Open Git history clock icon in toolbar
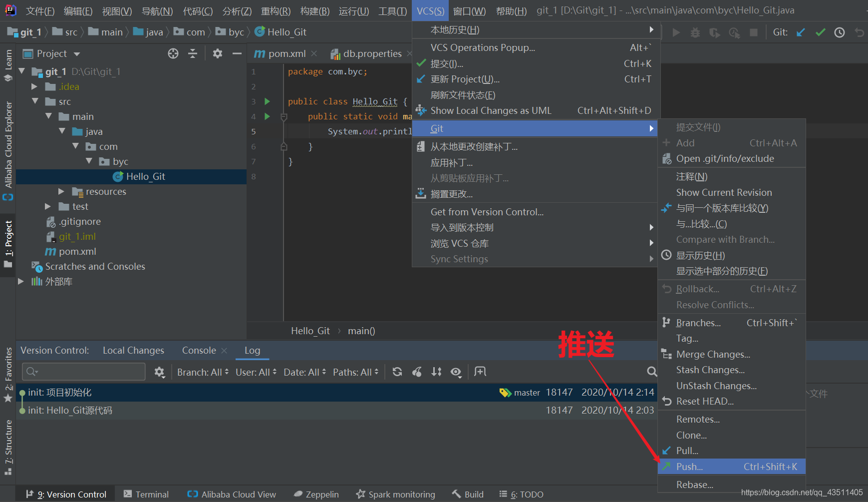Image resolution: width=868 pixels, height=502 pixels. click(x=840, y=32)
